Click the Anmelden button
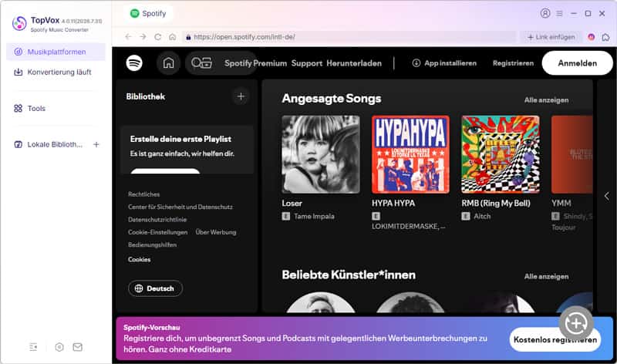The image size is (617, 364). (x=577, y=63)
